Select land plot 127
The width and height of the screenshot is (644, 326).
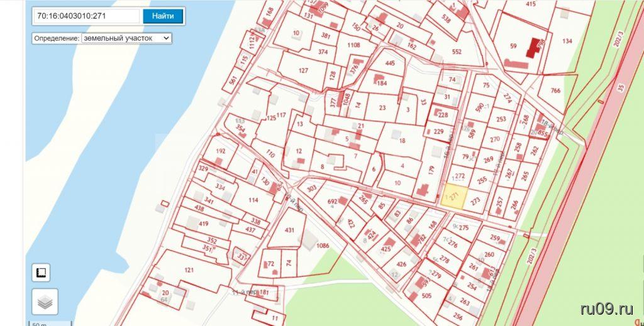[303, 70]
